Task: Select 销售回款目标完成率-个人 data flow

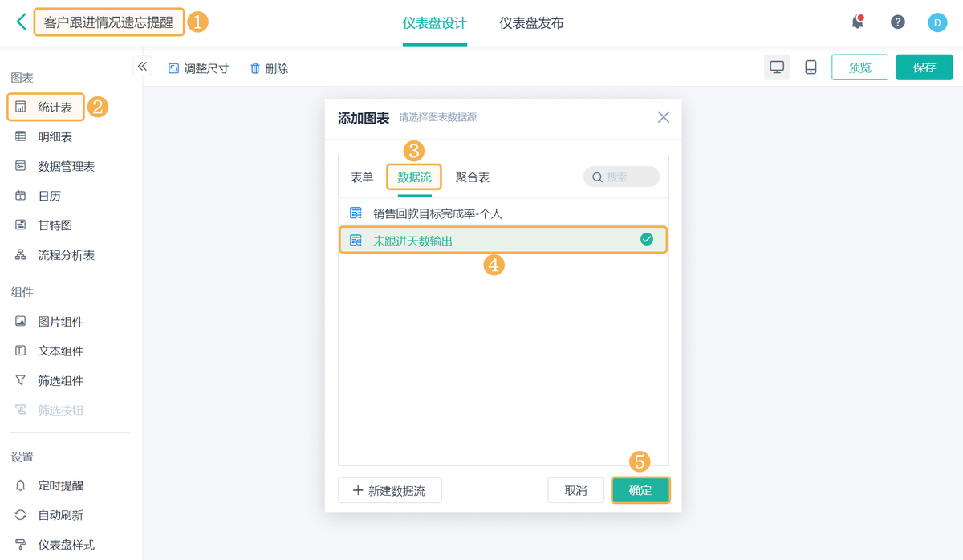Action: [437, 213]
